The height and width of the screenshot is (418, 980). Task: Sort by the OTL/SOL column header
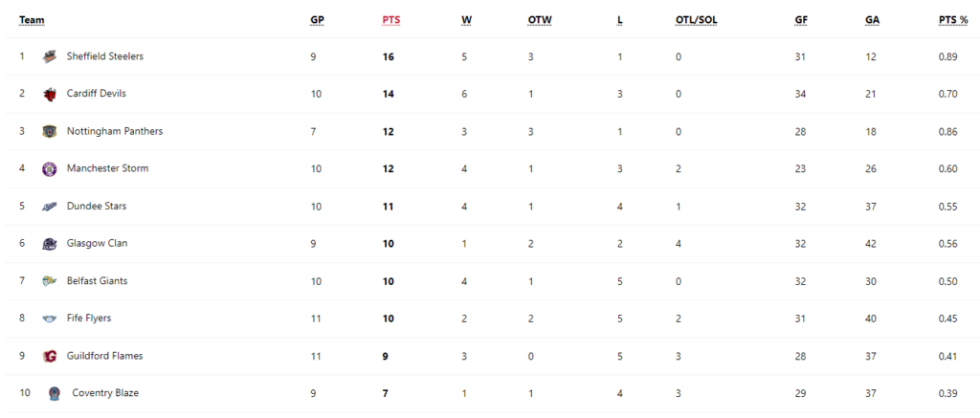(x=697, y=20)
